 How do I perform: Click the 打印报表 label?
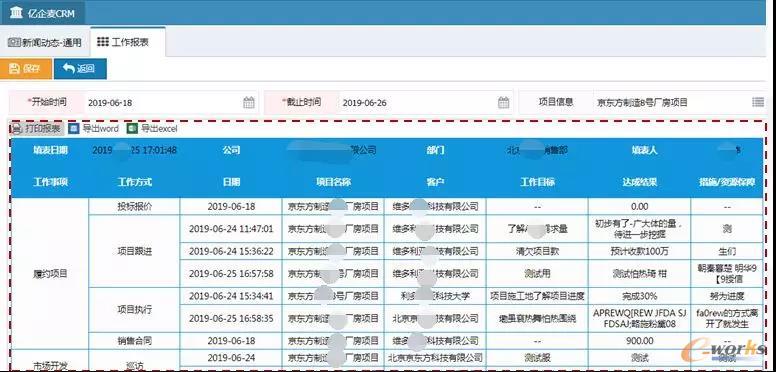point(43,129)
